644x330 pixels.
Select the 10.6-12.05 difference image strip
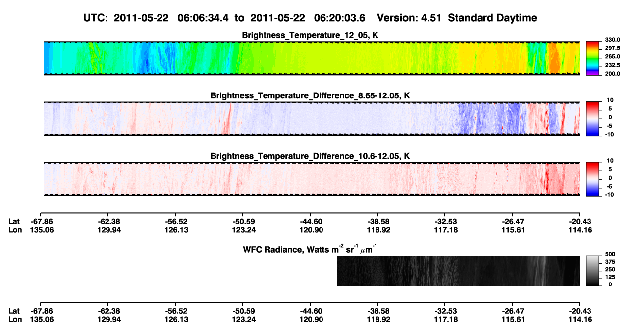point(311,179)
